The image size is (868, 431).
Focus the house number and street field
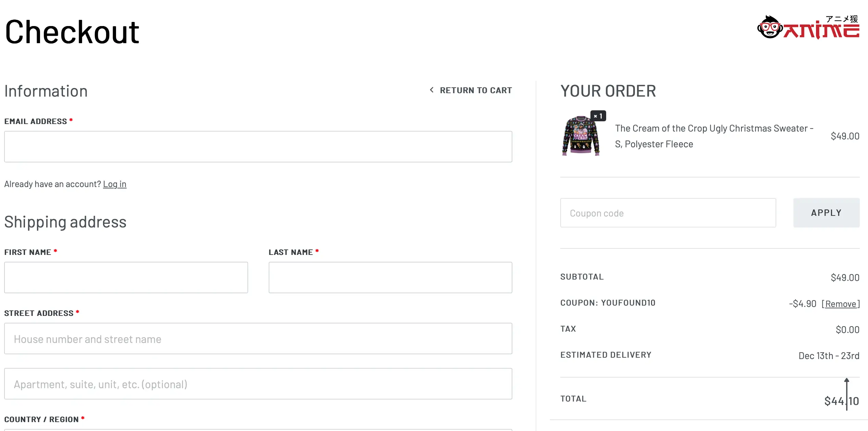point(258,338)
